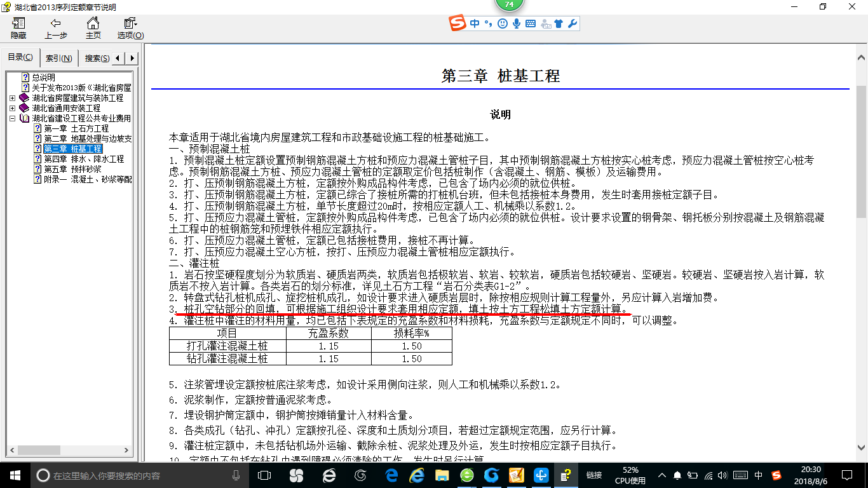868x488 pixels.
Task: Toggle Chinese/English mode 中 on IME bar
Action: 475,24
